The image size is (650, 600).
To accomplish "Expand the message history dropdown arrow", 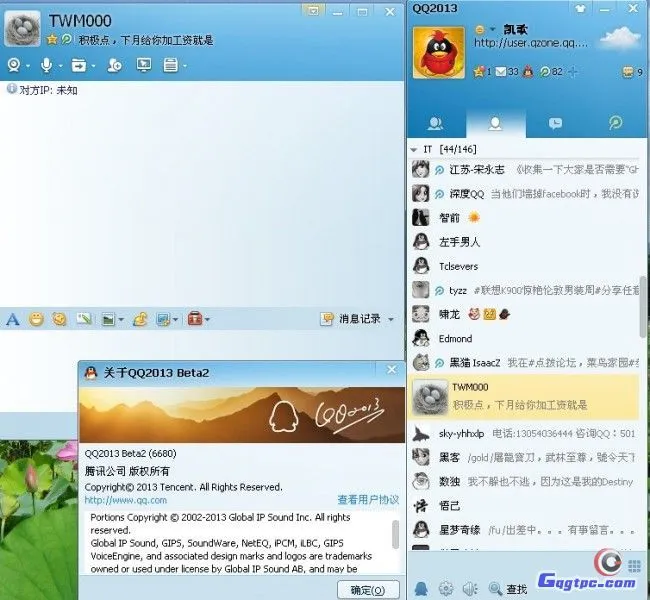I will (x=390, y=319).
